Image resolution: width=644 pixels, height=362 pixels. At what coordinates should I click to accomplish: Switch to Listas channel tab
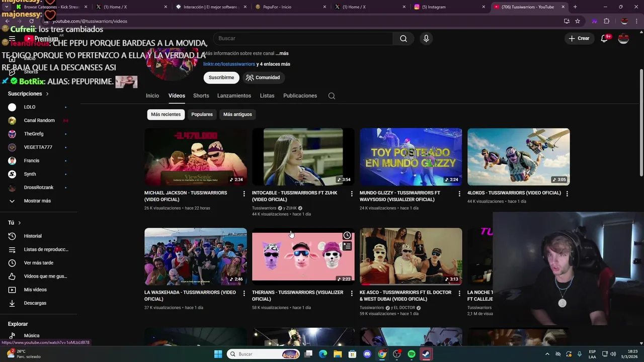(x=267, y=96)
